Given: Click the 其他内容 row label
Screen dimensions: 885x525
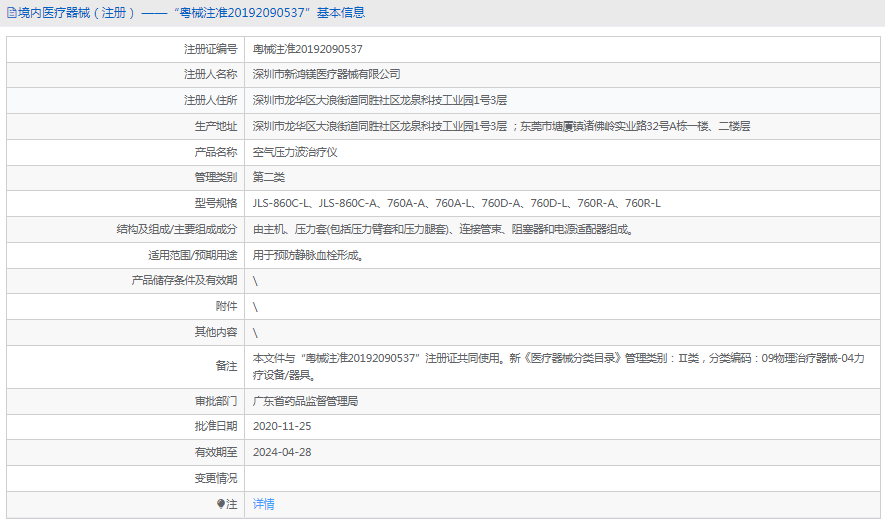Looking at the screenshot, I should pos(216,332).
